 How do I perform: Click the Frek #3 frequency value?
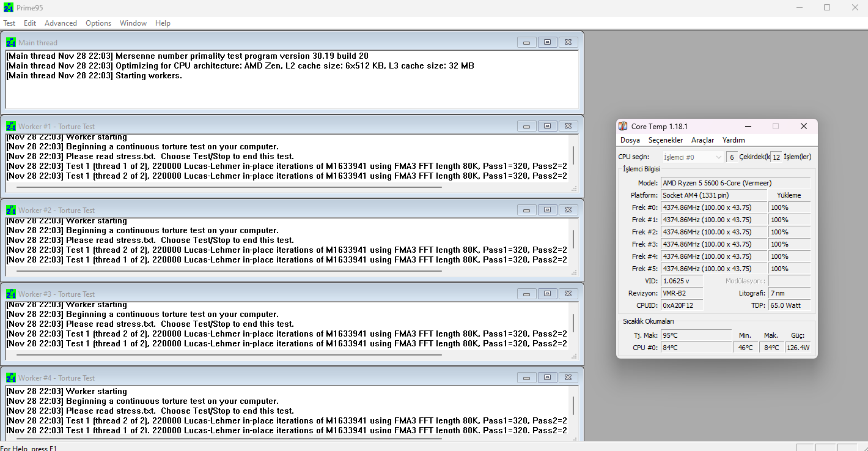click(714, 244)
